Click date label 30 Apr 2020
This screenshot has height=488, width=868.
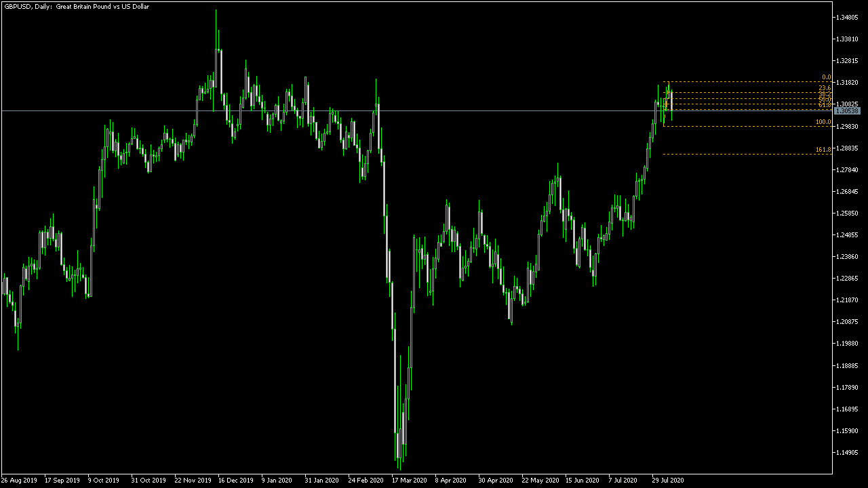click(495, 480)
